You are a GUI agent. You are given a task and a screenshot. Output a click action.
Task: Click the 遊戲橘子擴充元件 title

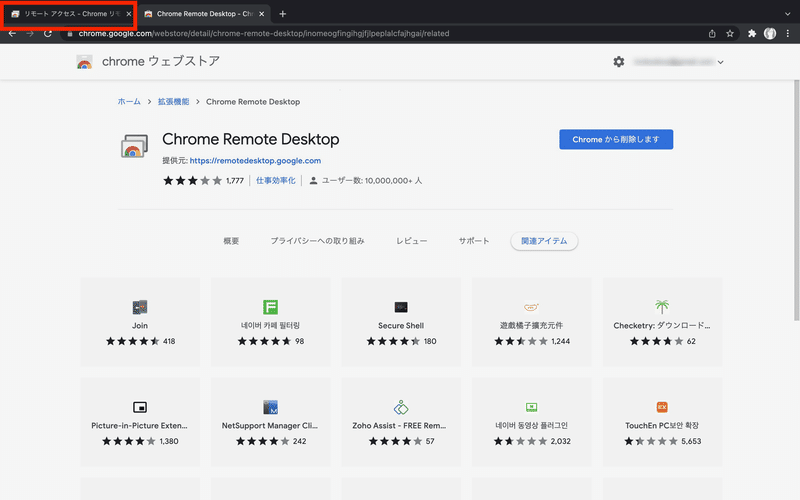pyautogui.click(x=532, y=326)
